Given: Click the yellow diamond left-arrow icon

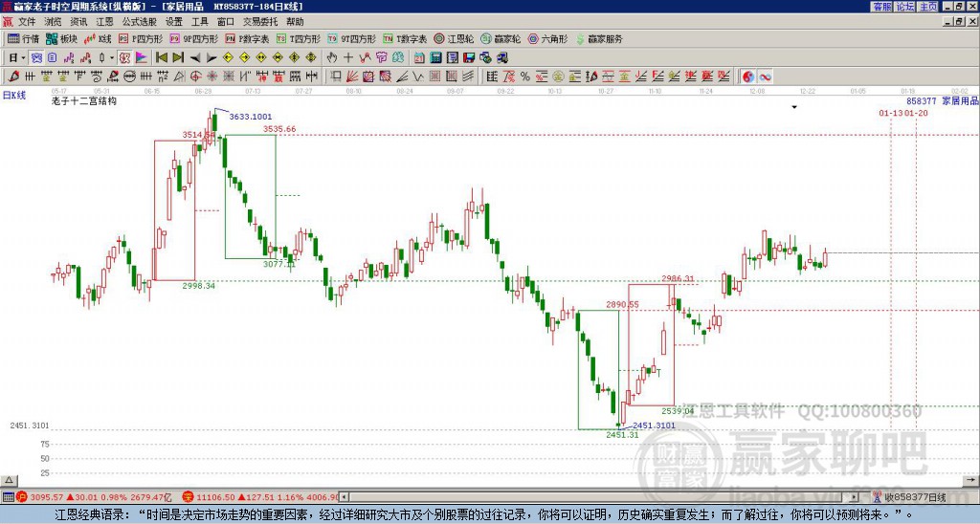Looking at the screenshot, I should pyautogui.click(x=228, y=58).
